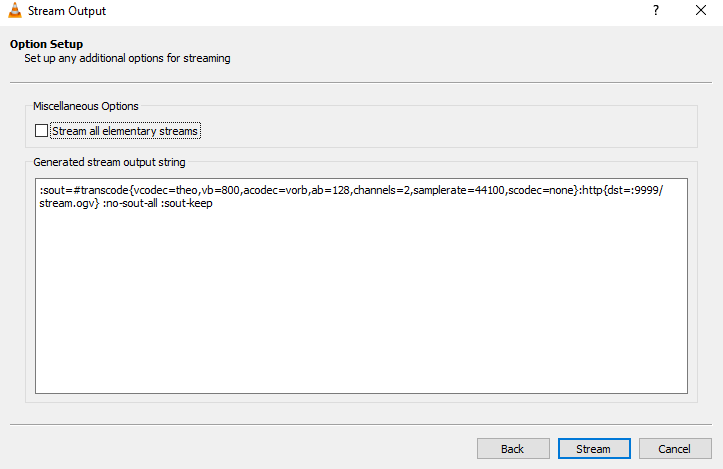Click the 'Stream Output' window title text

[x=67, y=11]
